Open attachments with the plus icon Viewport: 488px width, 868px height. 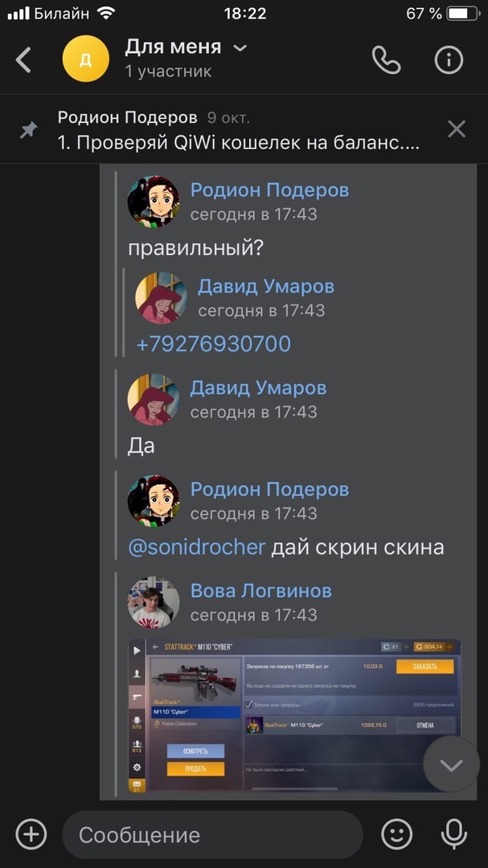point(31,833)
